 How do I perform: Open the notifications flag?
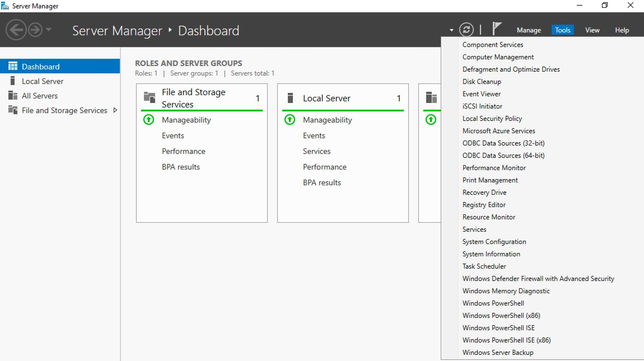(497, 29)
